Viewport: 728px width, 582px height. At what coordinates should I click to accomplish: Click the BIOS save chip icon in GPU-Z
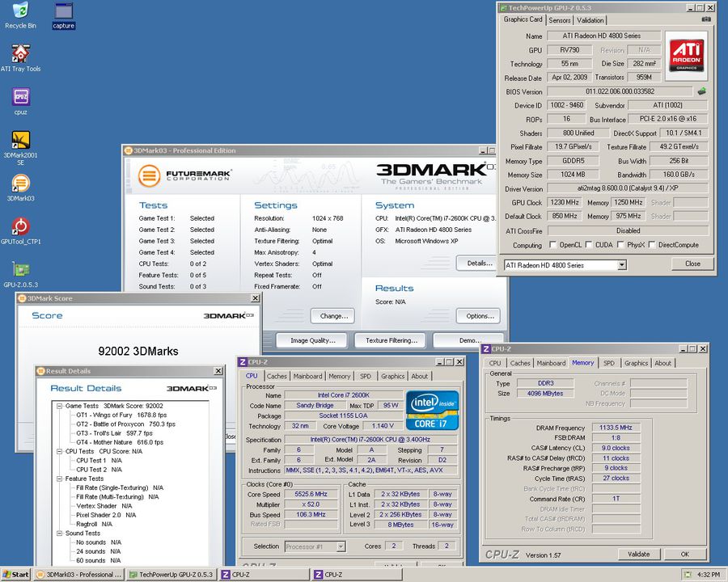(x=701, y=91)
